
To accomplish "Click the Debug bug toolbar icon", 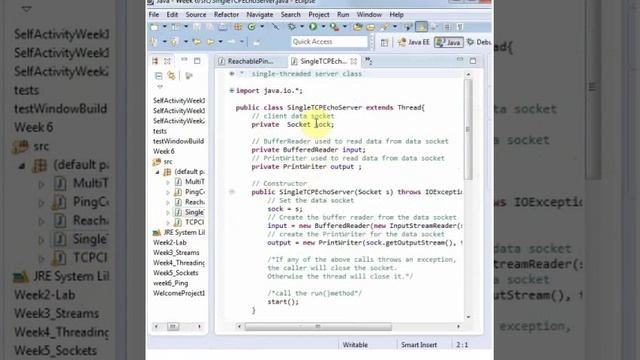I will click(x=292, y=27).
